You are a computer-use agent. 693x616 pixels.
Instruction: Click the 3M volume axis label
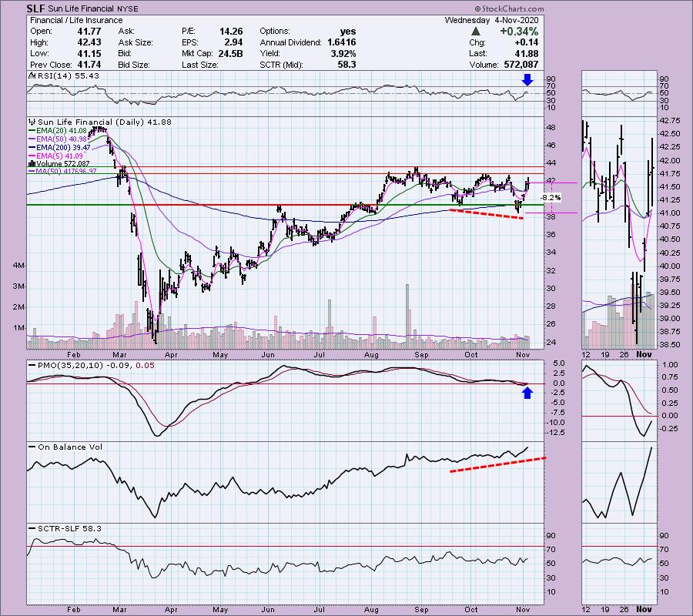[18, 286]
